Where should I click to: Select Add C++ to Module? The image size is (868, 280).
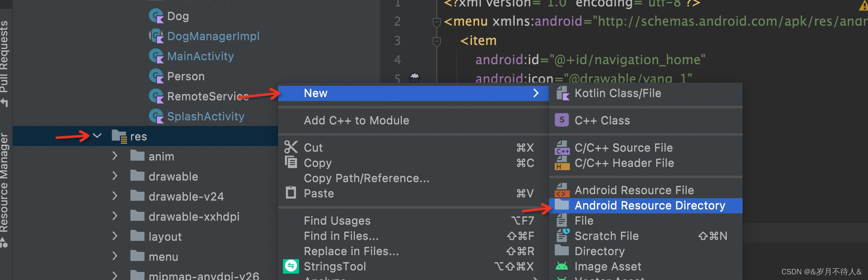point(356,120)
